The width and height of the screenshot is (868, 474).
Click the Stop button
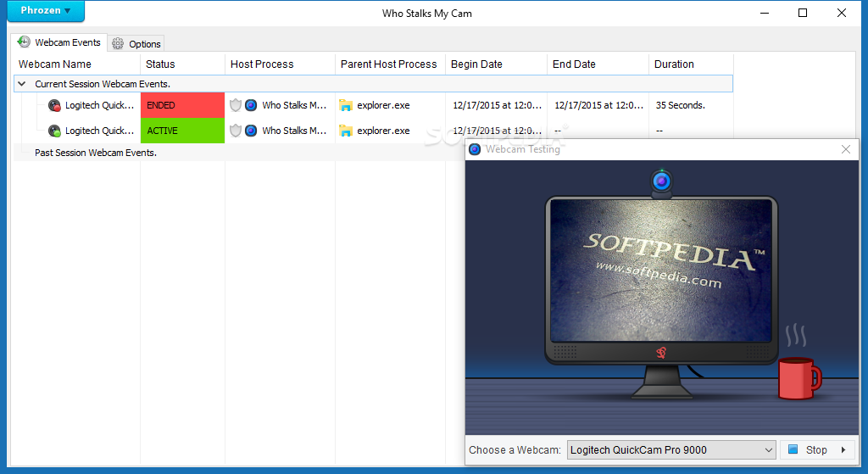click(x=809, y=450)
